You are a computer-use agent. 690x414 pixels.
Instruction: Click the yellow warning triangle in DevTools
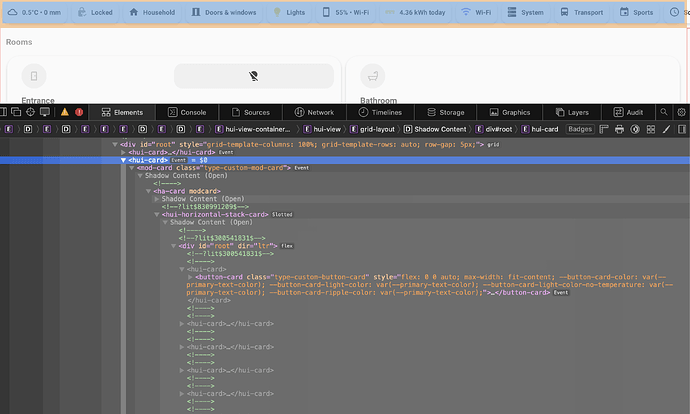[64, 113]
